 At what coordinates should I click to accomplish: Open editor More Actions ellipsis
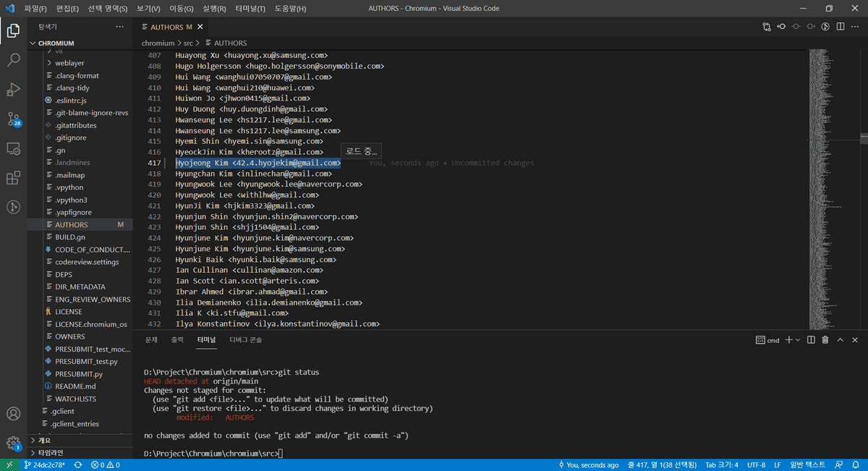coord(855,27)
